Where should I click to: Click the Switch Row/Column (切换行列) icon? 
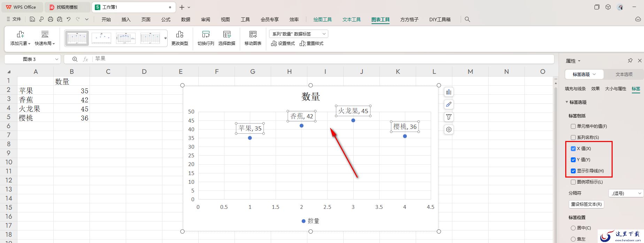click(x=206, y=34)
